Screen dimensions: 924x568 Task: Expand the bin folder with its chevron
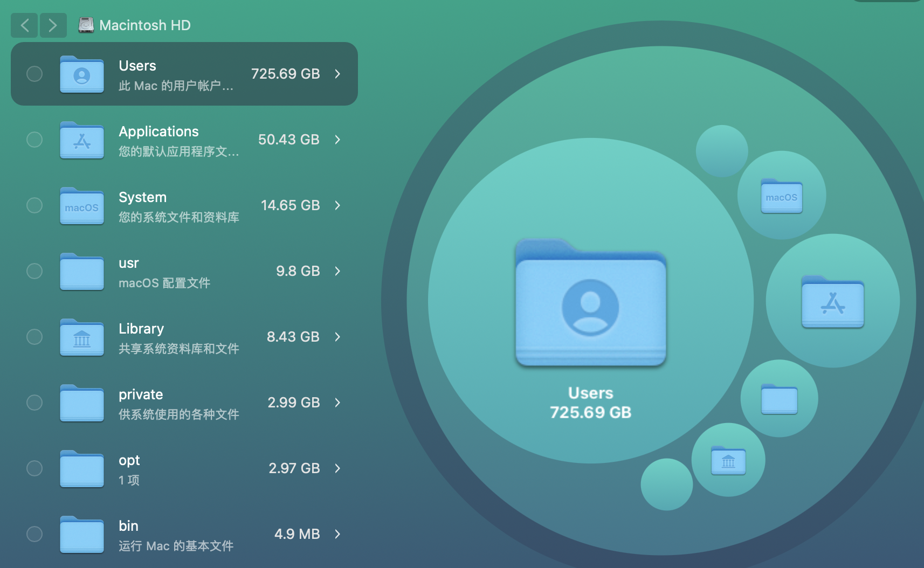(337, 534)
